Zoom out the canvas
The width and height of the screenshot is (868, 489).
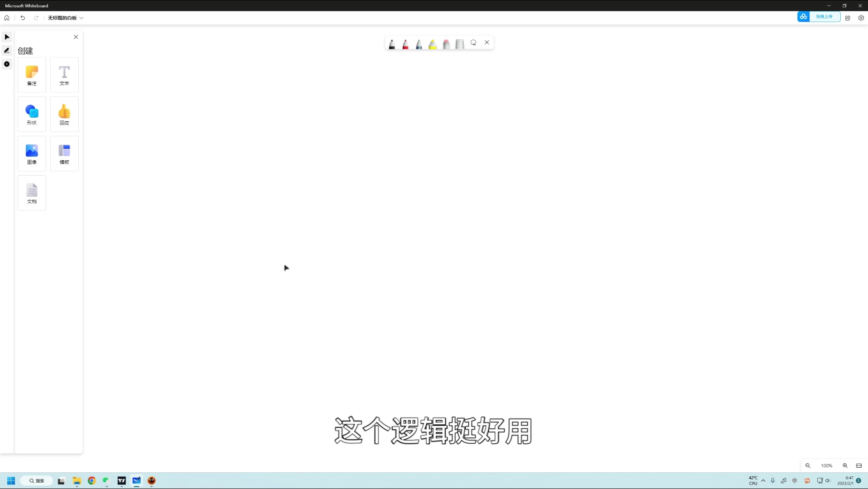[808, 466]
